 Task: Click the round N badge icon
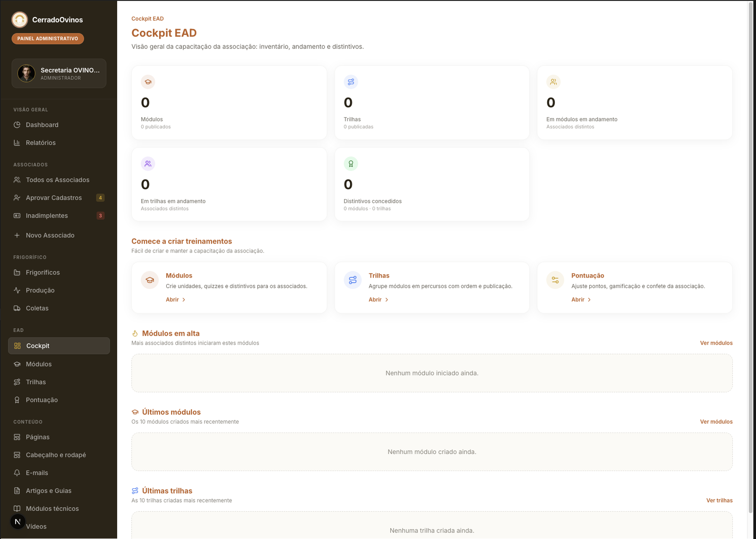(x=18, y=522)
